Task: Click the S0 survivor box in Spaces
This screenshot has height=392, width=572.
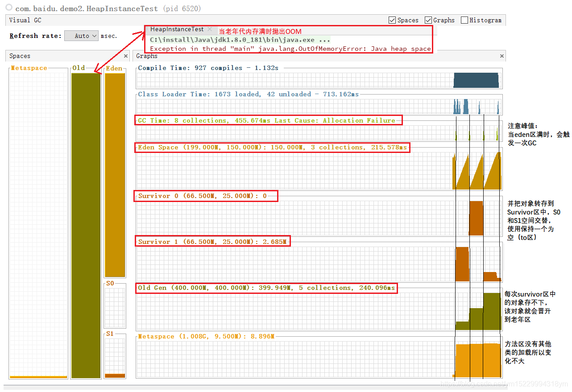Action: click(115, 308)
